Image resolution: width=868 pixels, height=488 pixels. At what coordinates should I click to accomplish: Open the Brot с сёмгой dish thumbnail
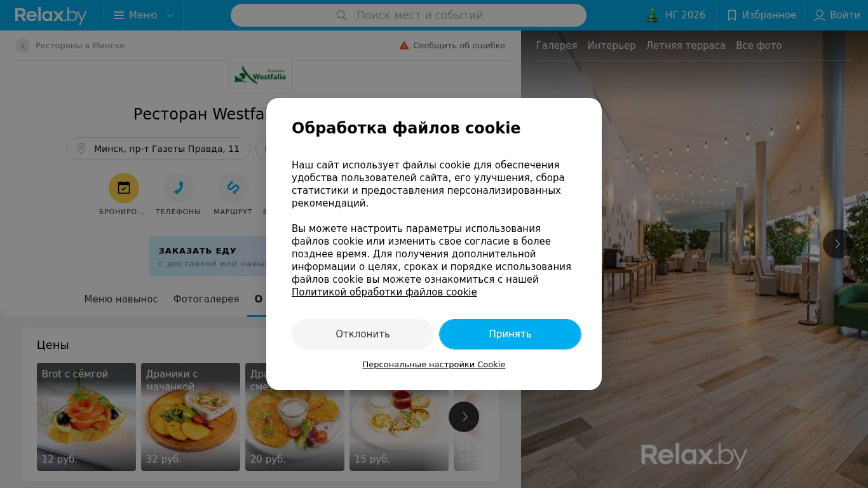click(x=86, y=417)
